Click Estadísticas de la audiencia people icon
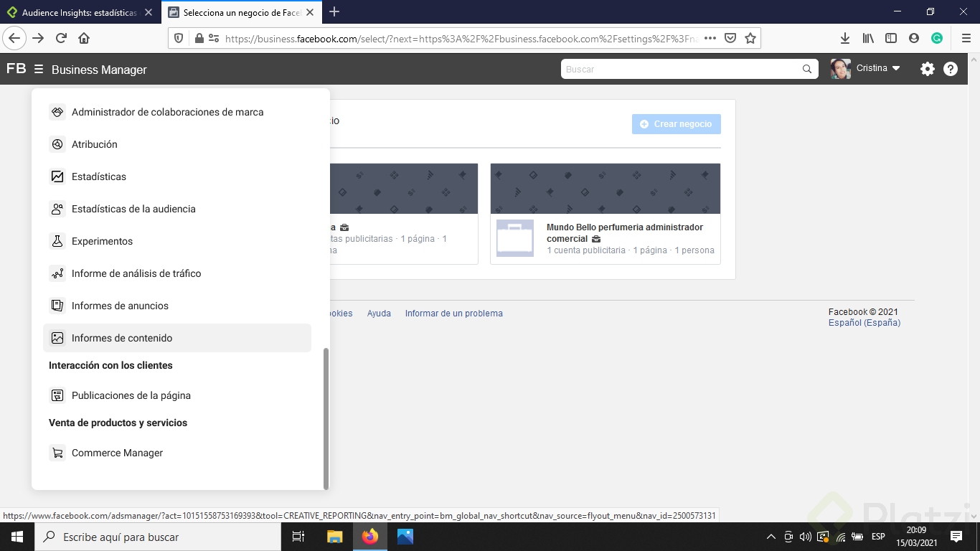The height and width of the screenshot is (551, 980). 57,209
